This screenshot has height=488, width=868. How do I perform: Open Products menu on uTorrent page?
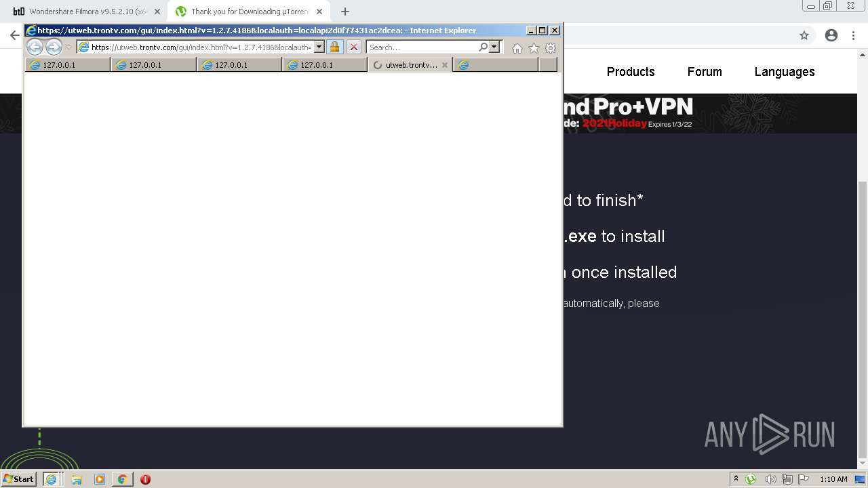[x=631, y=72]
